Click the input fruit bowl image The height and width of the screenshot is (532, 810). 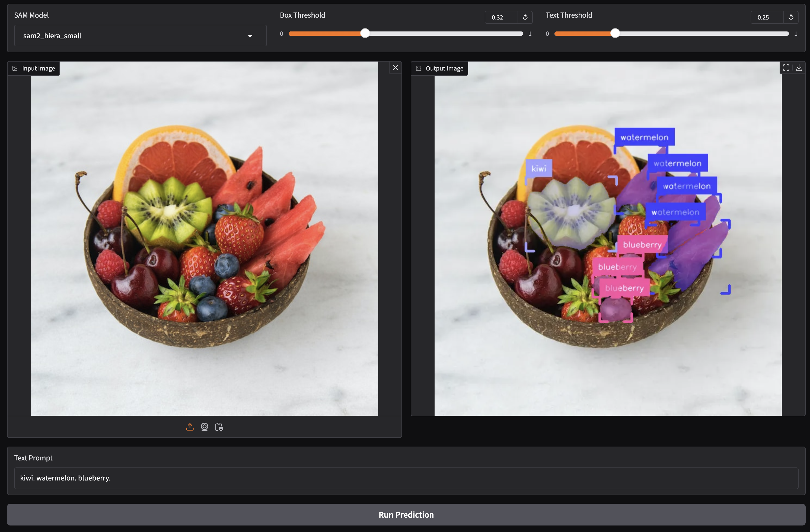[x=205, y=238]
